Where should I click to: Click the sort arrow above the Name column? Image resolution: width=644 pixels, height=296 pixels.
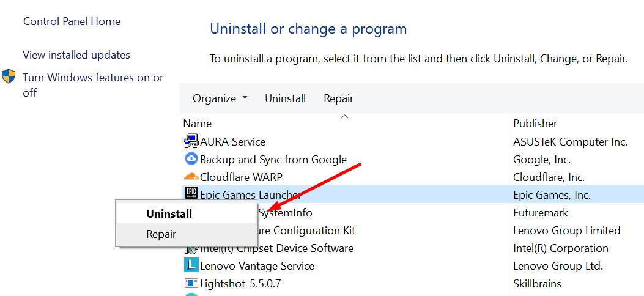coord(344,116)
